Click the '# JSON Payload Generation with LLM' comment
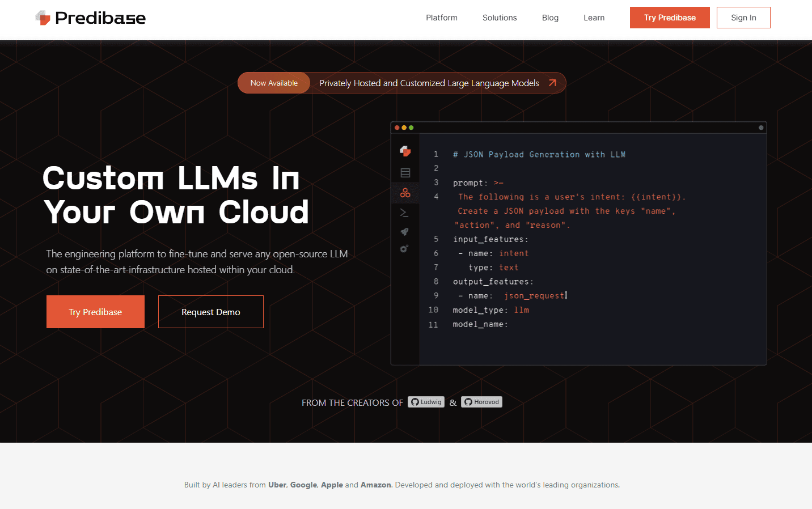Screen dimensions: 812x509 click(539, 154)
